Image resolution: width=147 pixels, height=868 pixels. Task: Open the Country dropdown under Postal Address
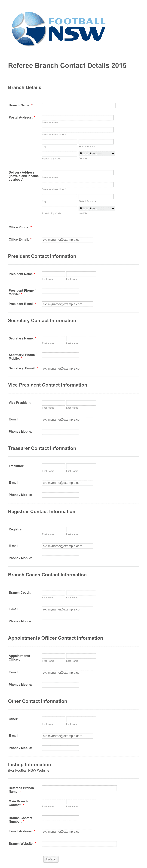(x=97, y=153)
